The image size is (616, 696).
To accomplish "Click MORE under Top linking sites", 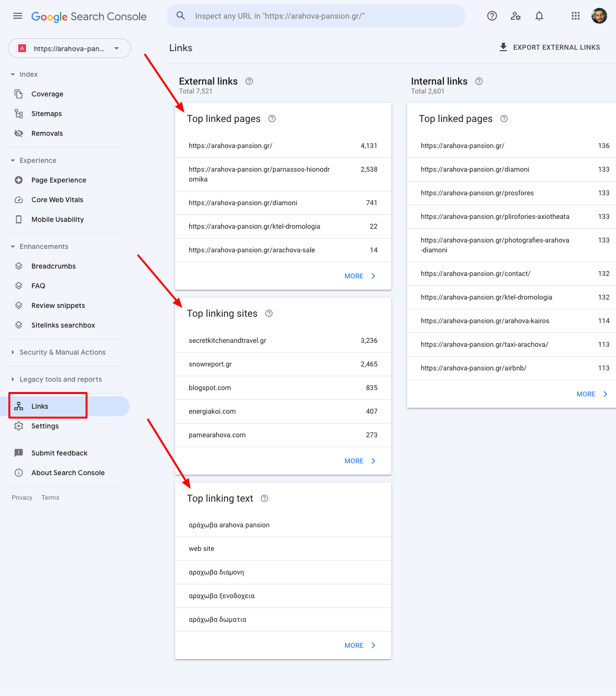I will (x=360, y=461).
